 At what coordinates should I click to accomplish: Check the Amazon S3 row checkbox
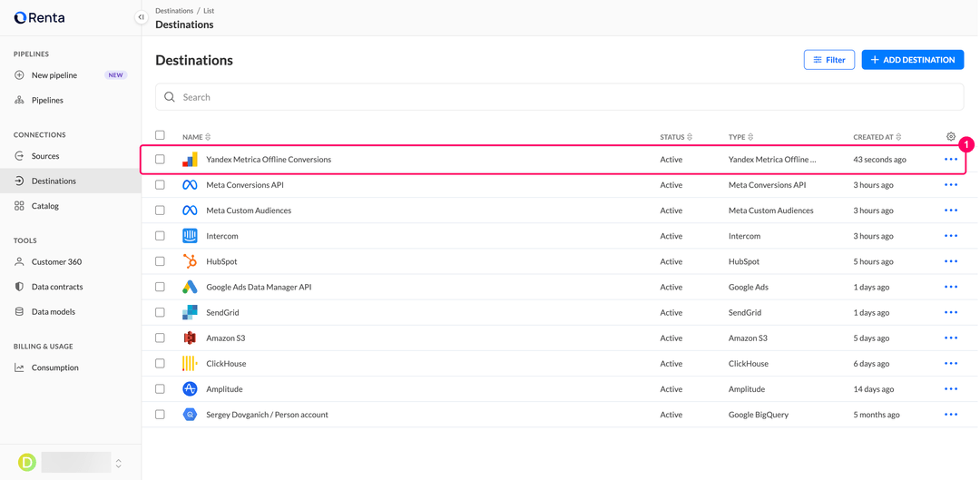[160, 338]
